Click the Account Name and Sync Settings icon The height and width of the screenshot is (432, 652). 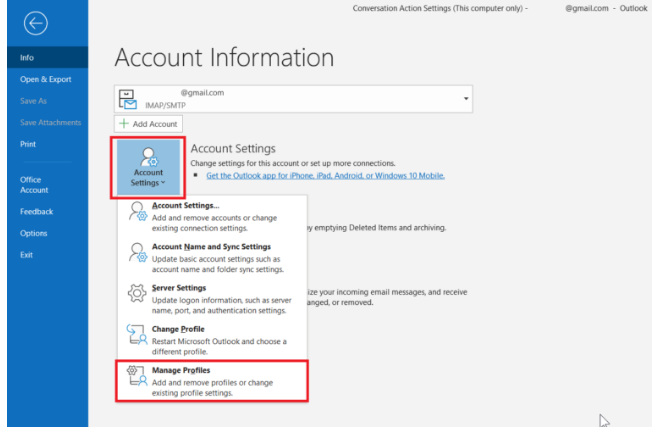[137, 252]
